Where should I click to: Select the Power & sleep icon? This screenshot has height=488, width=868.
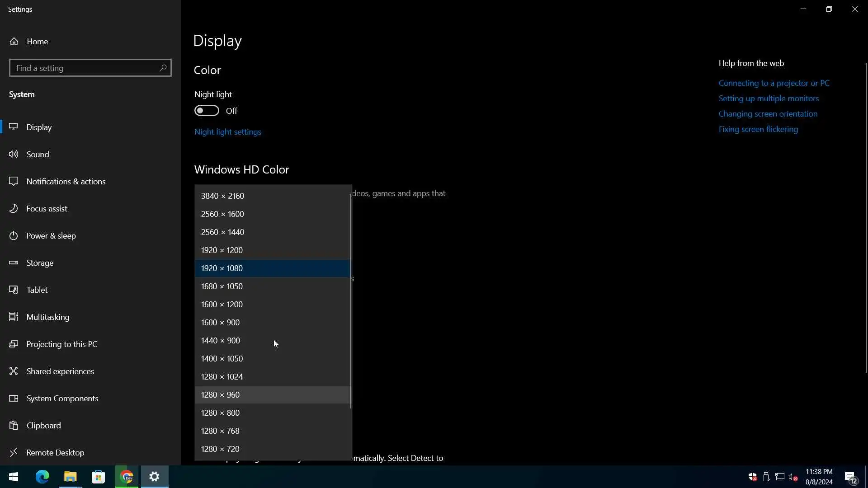tap(14, 236)
